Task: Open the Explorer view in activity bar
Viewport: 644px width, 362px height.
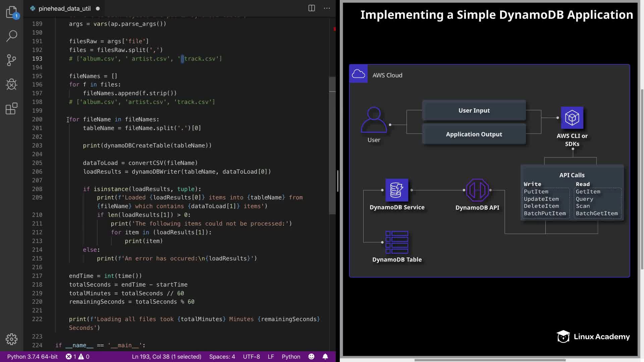Action: click(11, 12)
